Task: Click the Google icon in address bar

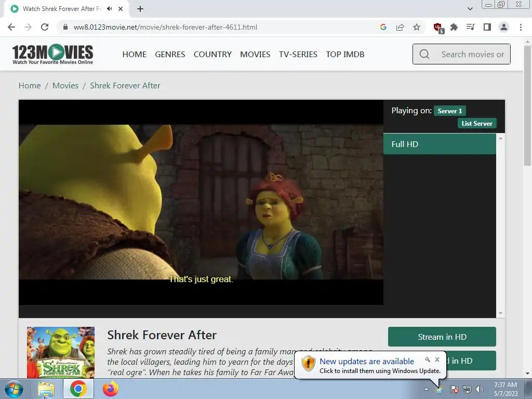Action: click(383, 27)
